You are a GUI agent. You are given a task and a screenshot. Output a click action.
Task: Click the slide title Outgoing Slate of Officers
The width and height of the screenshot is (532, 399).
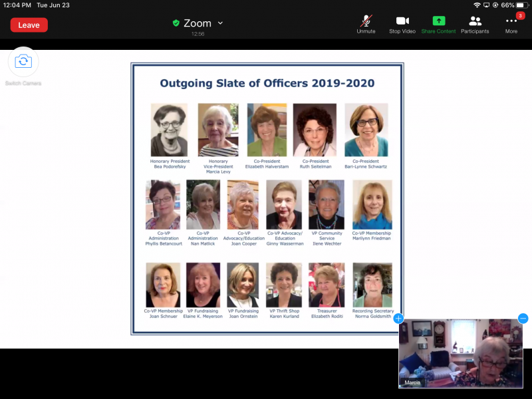(267, 83)
